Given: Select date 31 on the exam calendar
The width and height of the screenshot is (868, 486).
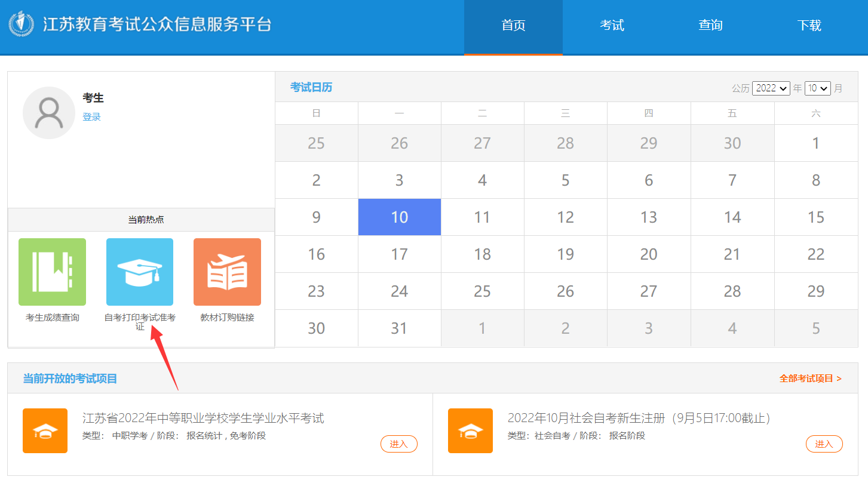Looking at the screenshot, I should tap(399, 328).
